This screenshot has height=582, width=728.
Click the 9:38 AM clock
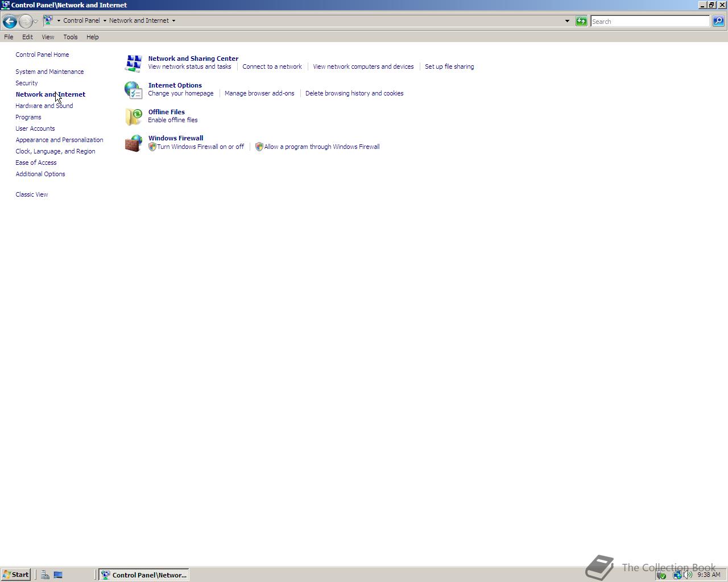(x=709, y=575)
